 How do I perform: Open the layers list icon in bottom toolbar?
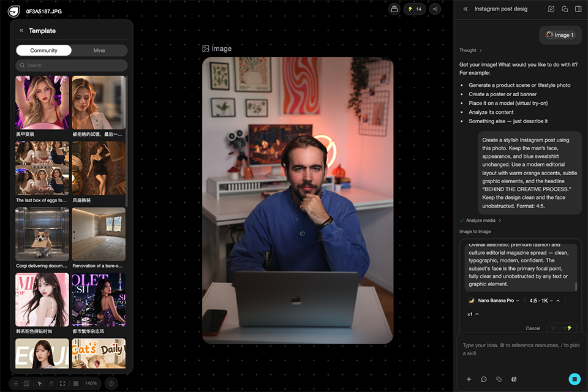click(x=15, y=383)
